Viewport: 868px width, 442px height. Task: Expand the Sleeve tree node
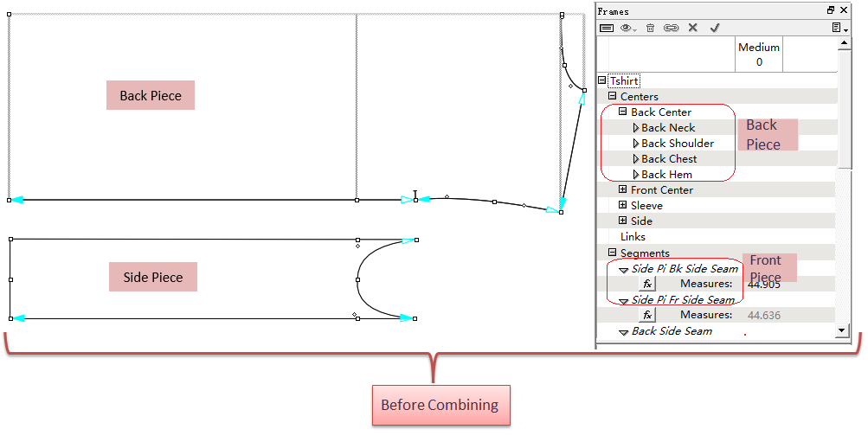tap(623, 205)
